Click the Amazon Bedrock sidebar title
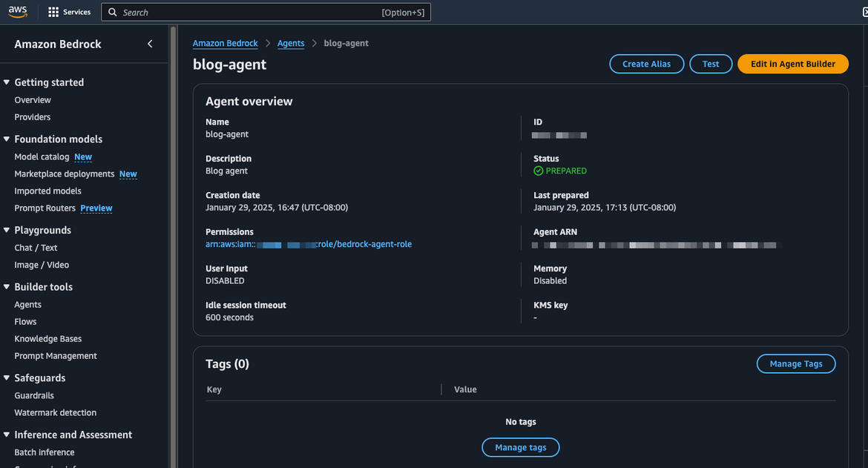 (58, 45)
